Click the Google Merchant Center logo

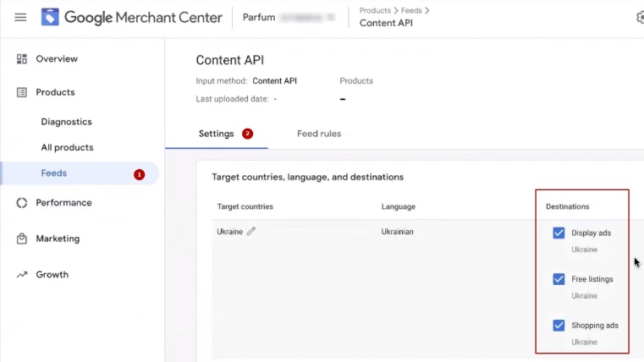[x=51, y=18]
